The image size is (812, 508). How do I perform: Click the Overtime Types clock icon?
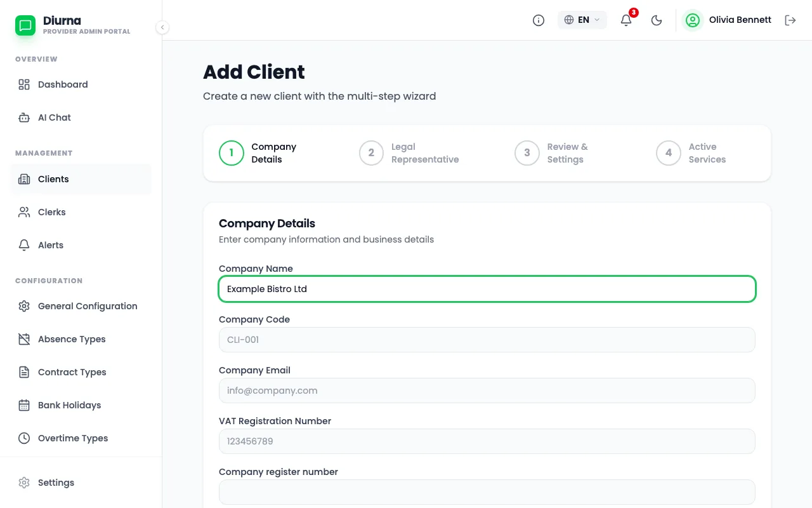(x=24, y=438)
